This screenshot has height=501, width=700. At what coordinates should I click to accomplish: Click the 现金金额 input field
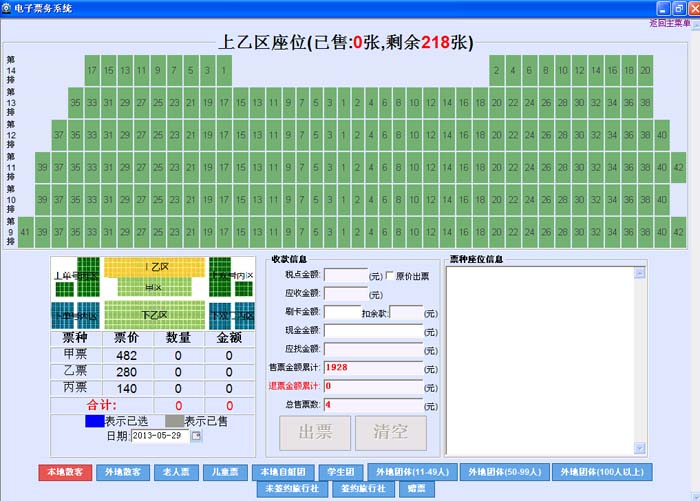tap(345, 330)
